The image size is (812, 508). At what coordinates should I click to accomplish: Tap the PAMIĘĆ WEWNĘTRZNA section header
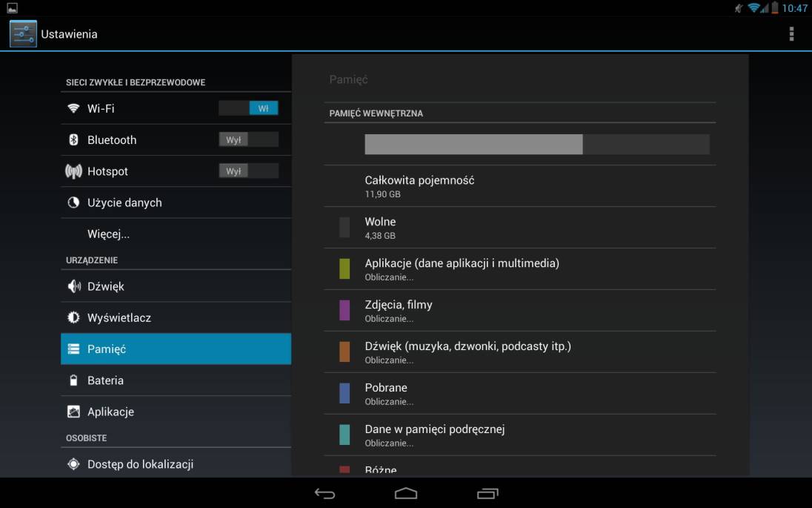coord(376,113)
